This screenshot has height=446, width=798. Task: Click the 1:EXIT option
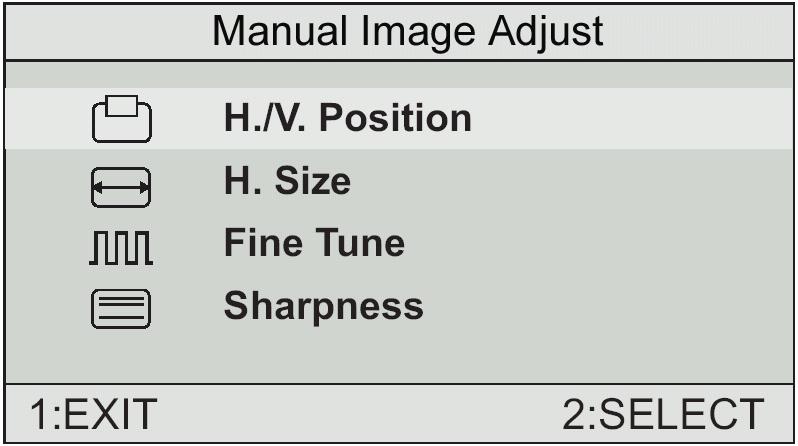point(94,414)
